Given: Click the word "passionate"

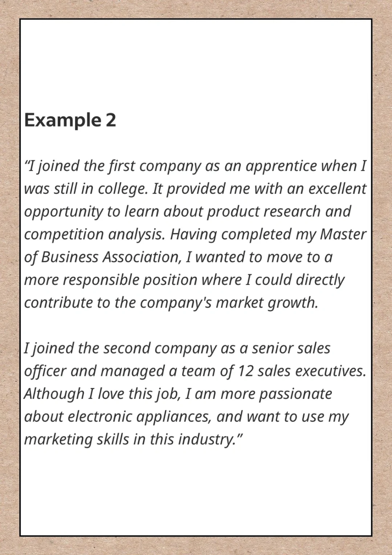Looking at the screenshot, I should (295, 394).
